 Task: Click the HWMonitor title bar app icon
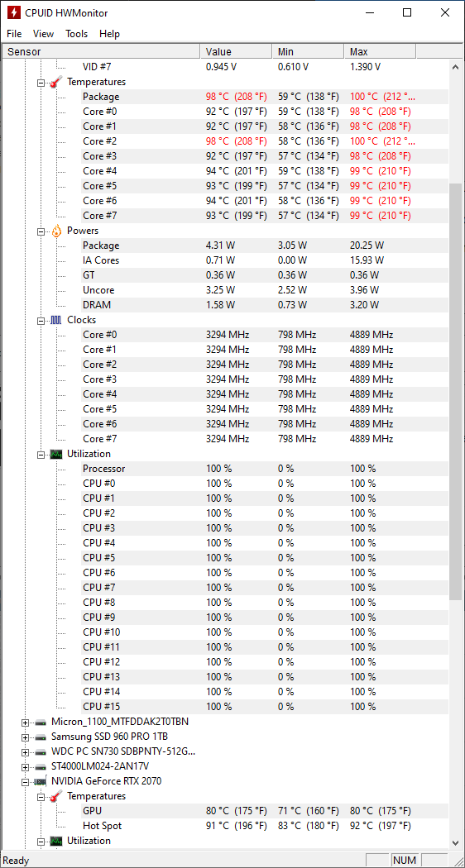(14, 12)
